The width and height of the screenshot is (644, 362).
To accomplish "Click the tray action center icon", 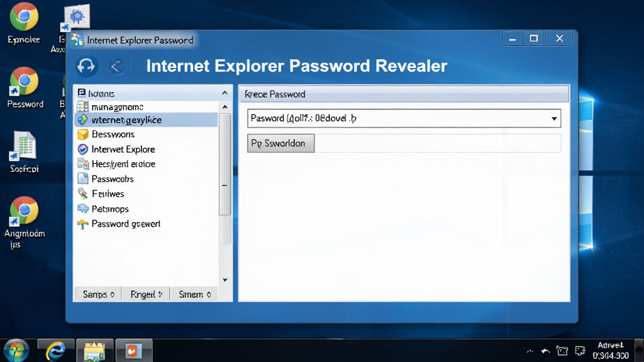I will point(580,351).
